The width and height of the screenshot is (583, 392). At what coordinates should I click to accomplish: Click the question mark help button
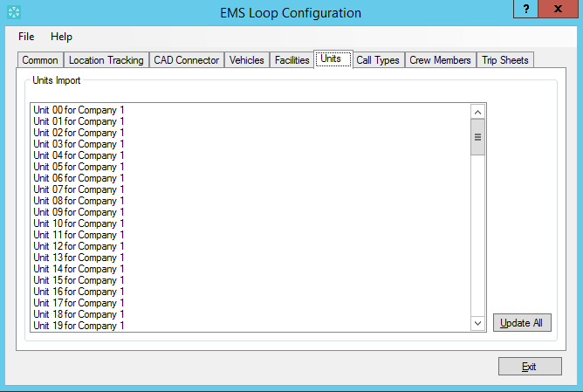[x=525, y=9]
